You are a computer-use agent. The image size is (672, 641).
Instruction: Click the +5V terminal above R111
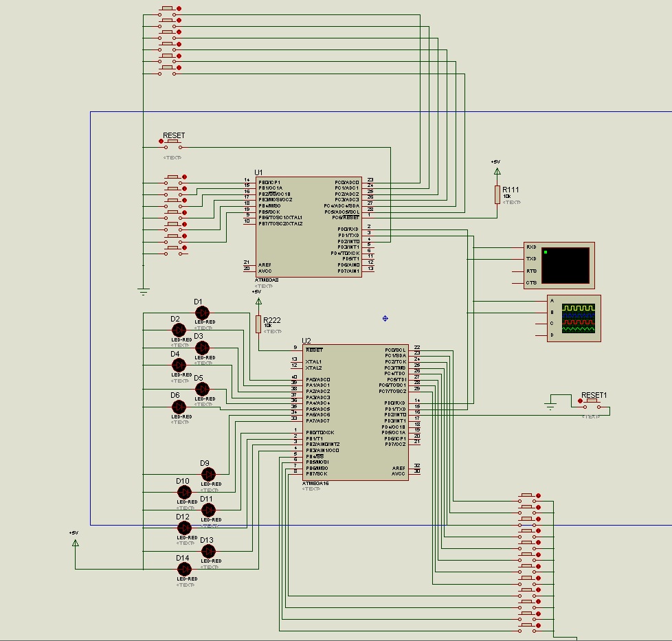coord(497,170)
